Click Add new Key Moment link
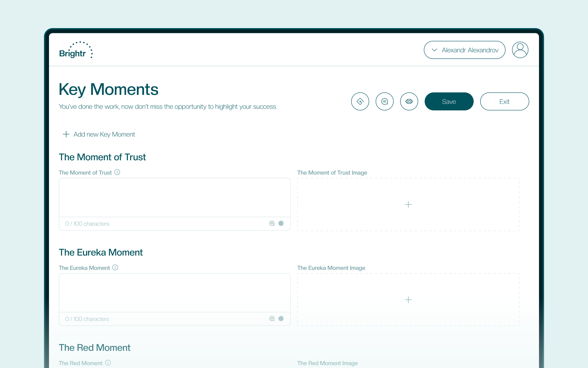This screenshot has width=588, height=368. 104,134
